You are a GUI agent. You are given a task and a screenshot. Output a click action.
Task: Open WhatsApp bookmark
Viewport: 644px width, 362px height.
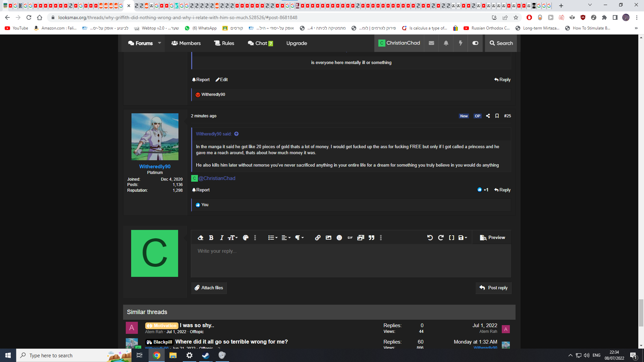(x=201, y=28)
